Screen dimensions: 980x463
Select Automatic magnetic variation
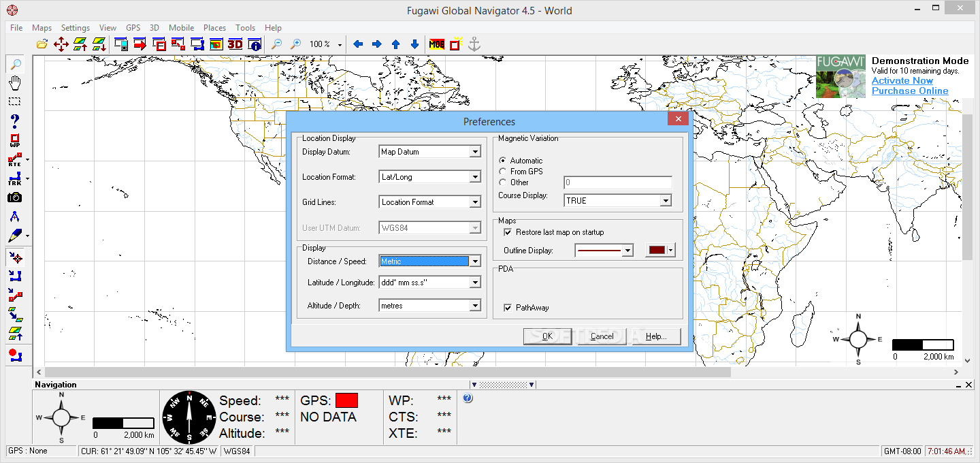(x=502, y=161)
